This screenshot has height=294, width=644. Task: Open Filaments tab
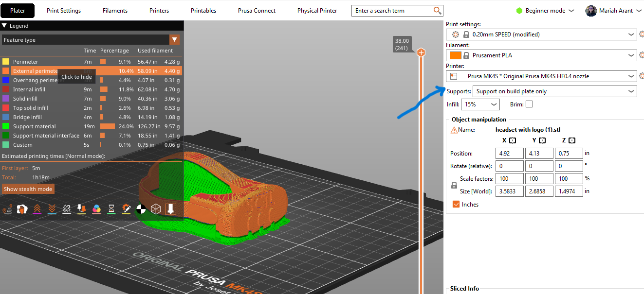point(115,10)
